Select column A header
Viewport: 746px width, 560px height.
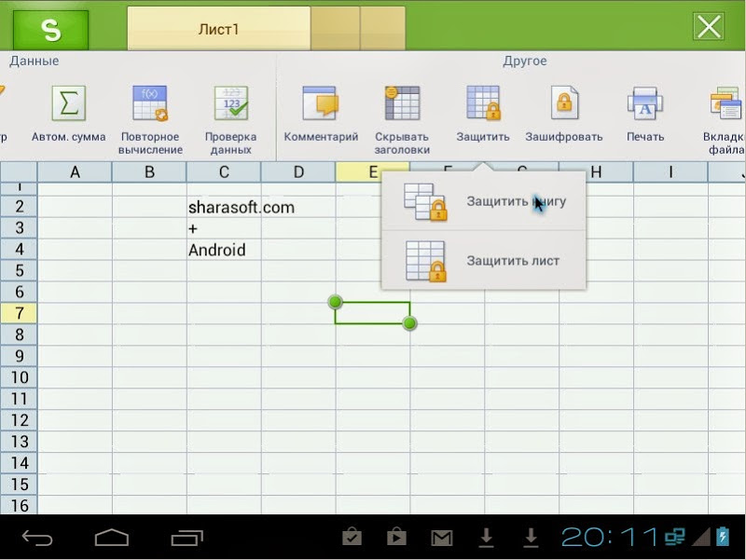click(x=75, y=172)
